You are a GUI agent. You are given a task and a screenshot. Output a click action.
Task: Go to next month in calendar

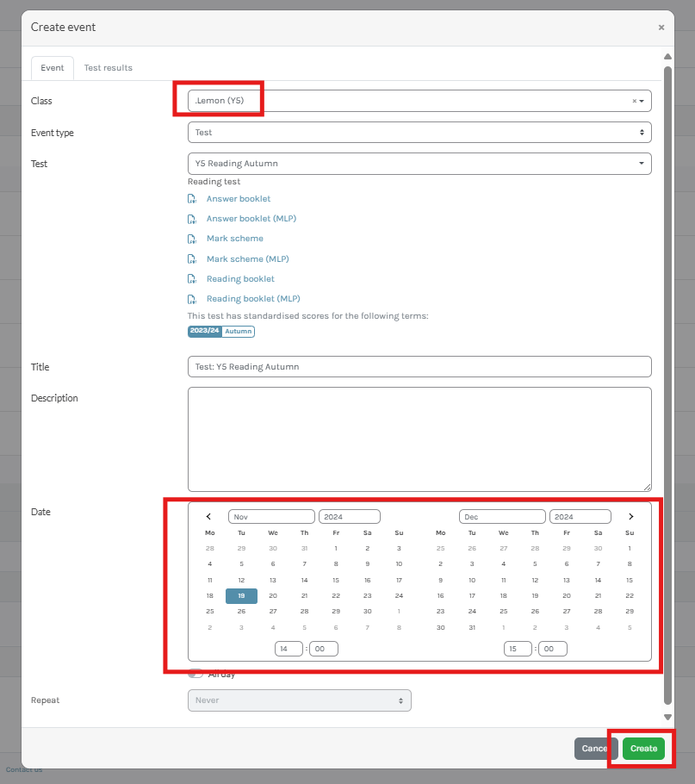click(x=630, y=517)
